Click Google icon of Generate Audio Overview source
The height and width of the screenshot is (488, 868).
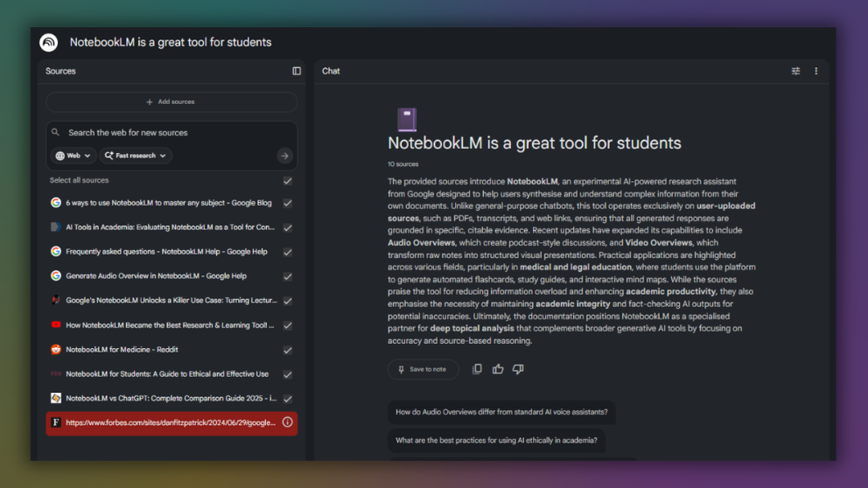(x=56, y=275)
